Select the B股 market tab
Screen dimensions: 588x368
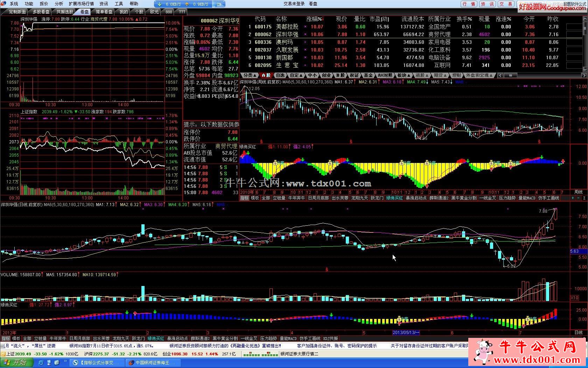(x=341, y=75)
